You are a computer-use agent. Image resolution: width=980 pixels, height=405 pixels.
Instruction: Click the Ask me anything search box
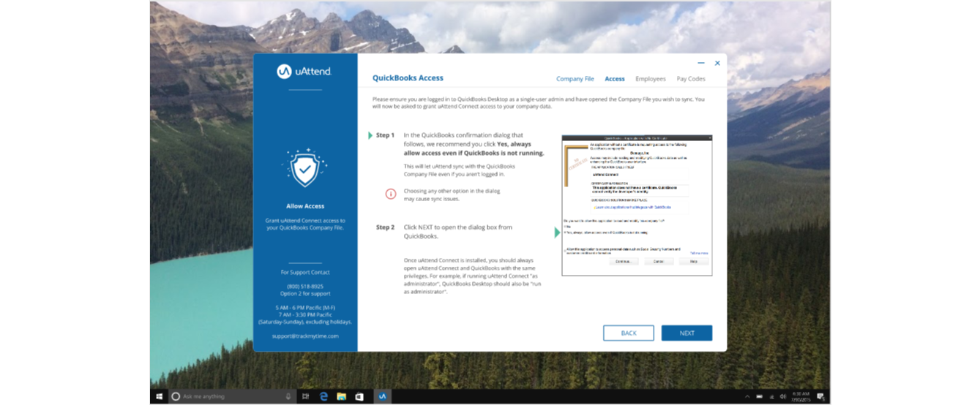(227, 396)
